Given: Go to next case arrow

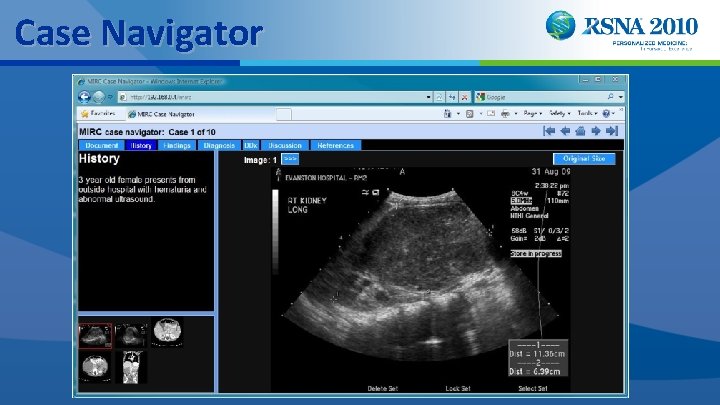Looking at the screenshot, I should pyautogui.click(x=596, y=131).
